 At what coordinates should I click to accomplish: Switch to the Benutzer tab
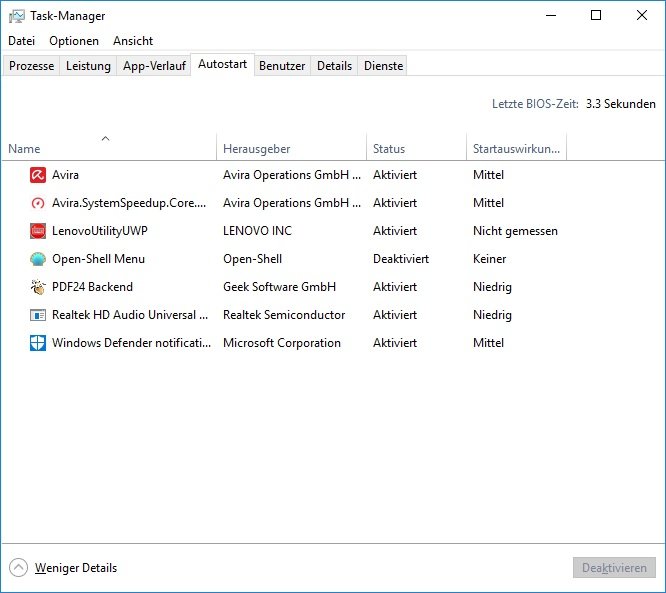[282, 66]
